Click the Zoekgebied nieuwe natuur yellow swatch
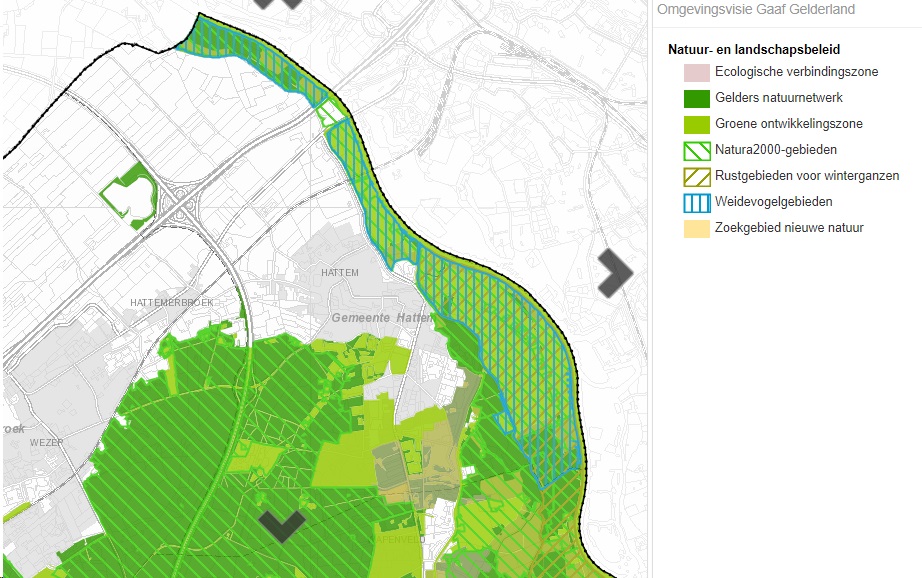 696,228
